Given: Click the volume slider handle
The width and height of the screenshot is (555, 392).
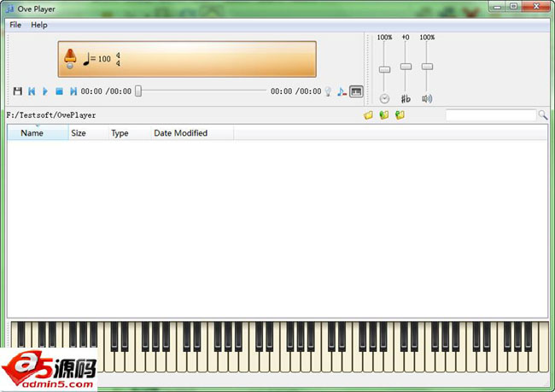Looking at the screenshot, I should tap(427, 67).
